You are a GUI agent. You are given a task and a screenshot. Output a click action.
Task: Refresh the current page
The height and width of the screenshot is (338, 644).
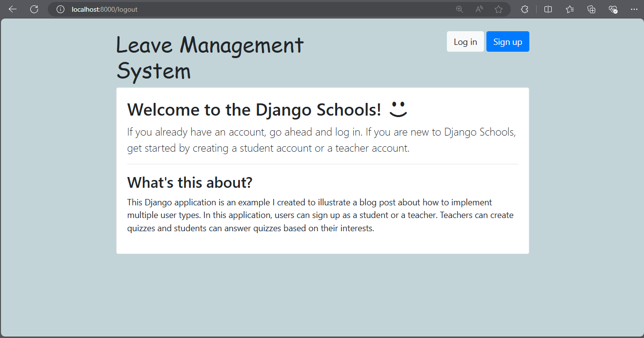tap(34, 9)
